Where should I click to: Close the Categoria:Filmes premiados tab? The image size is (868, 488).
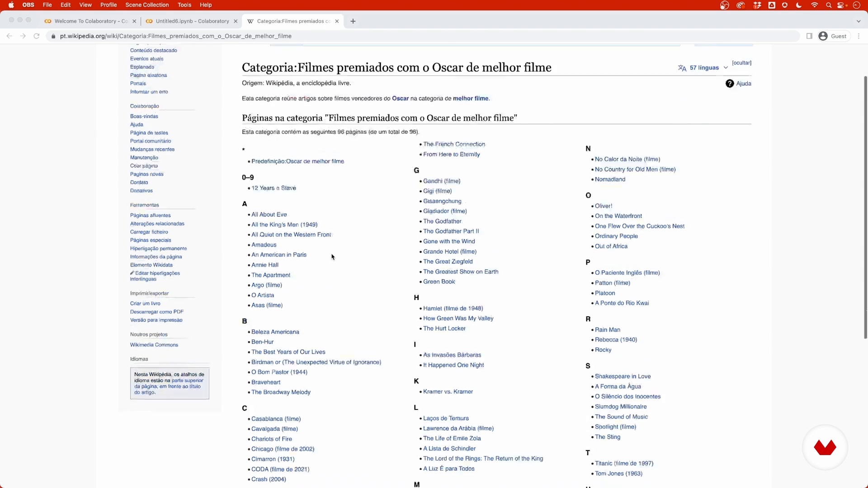point(337,21)
